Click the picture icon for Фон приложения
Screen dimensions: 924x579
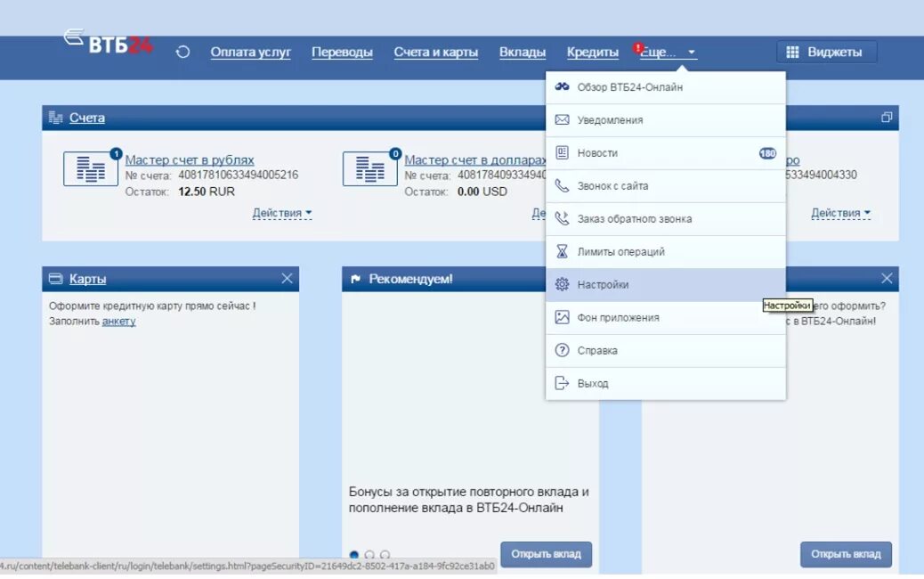[563, 317]
